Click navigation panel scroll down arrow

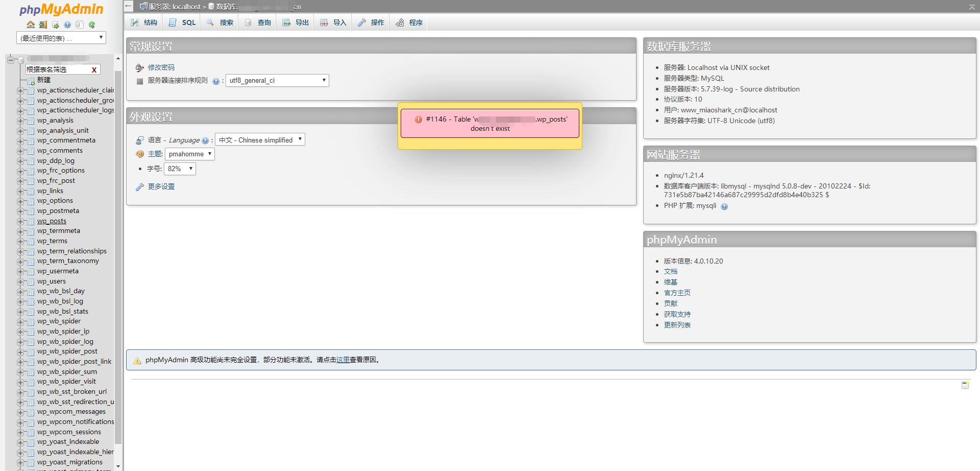118,466
